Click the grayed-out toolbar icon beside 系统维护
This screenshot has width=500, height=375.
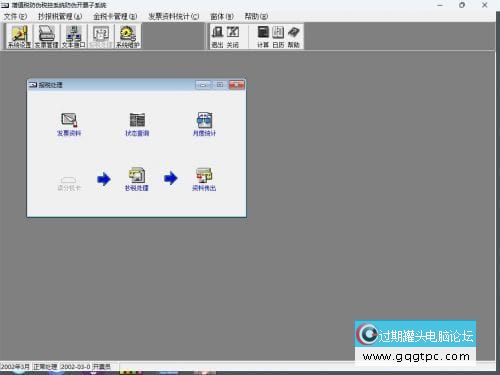101,36
